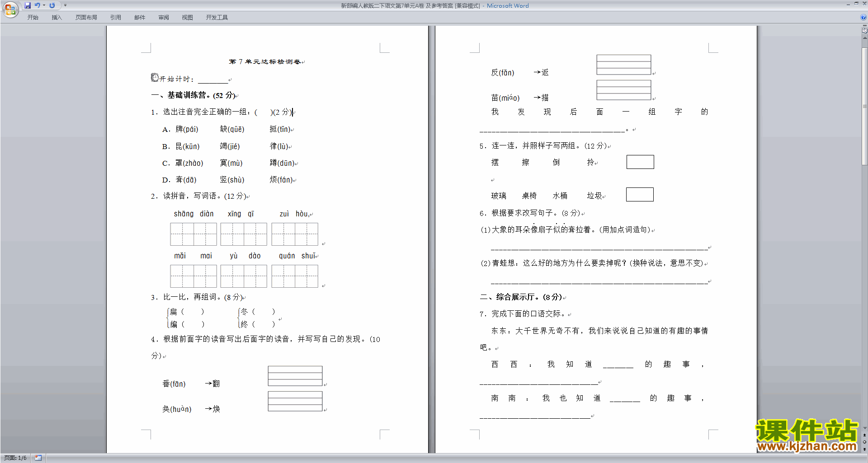The height and width of the screenshot is (463, 868).
Task: Click the lined box next to 番(fān)→翻
Action: [295, 376]
